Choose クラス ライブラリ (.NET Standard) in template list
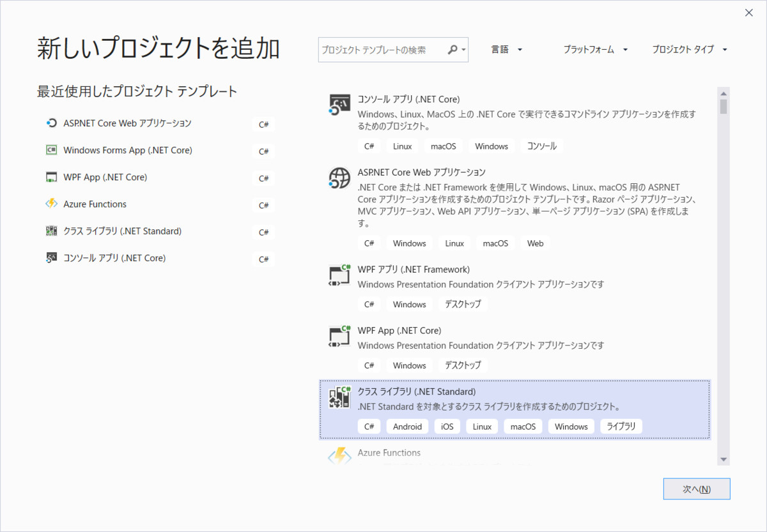The image size is (767, 532). point(515,409)
